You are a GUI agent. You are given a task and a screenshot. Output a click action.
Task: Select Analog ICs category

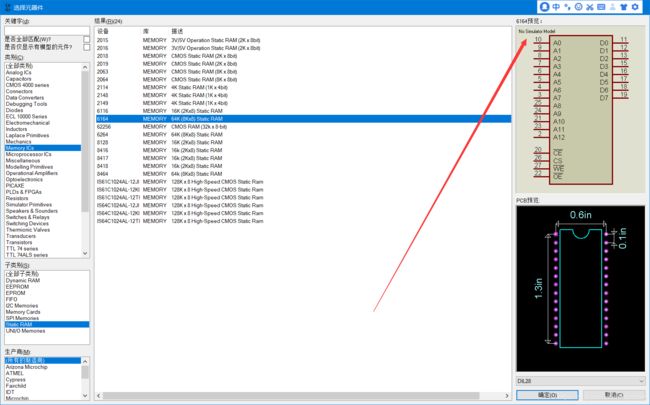click(19, 73)
